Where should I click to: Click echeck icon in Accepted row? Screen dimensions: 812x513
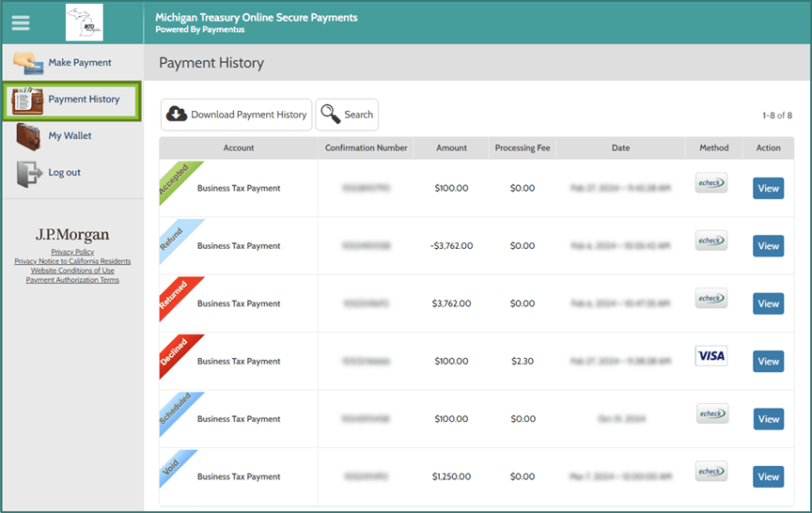click(711, 182)
